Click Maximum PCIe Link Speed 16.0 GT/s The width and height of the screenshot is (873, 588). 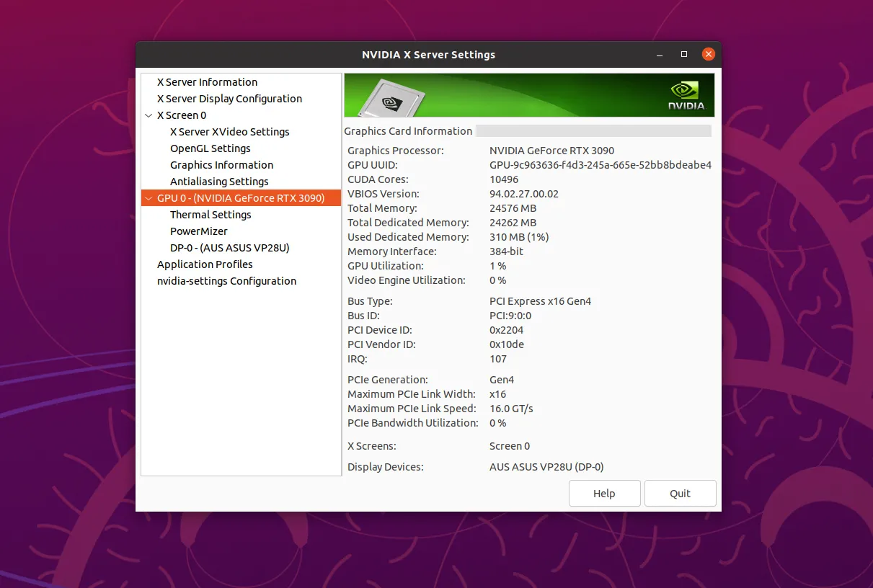point(511,409)
